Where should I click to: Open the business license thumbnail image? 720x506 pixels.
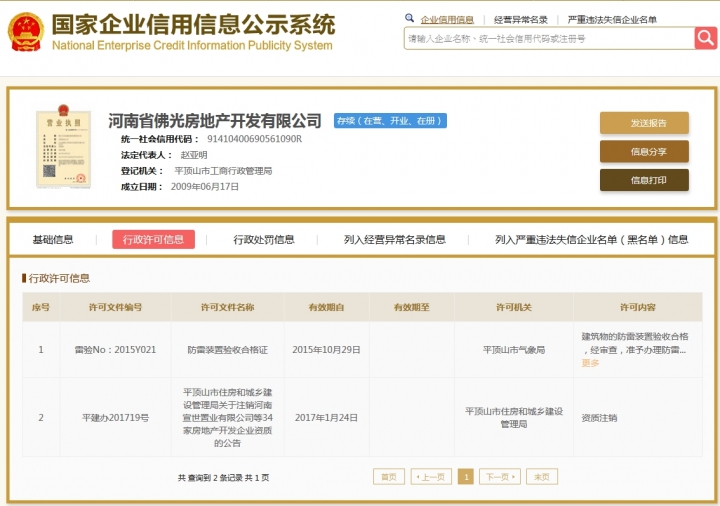click(63, 146)
